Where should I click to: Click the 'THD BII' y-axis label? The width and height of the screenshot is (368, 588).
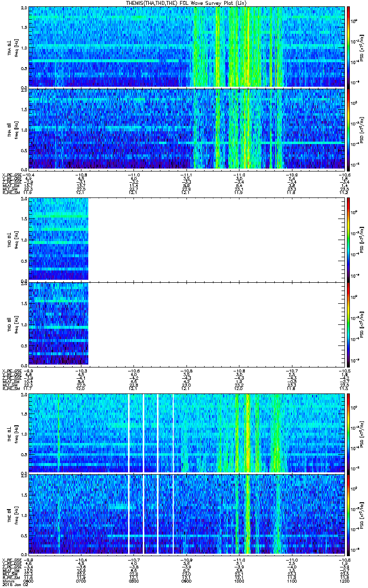click(9, 324)
